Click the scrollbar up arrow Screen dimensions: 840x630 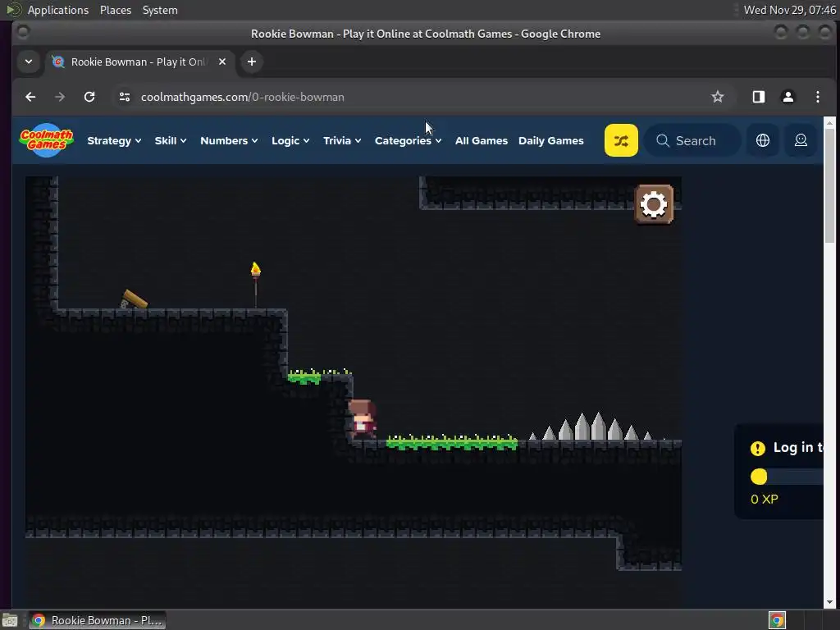coord(829,123)
